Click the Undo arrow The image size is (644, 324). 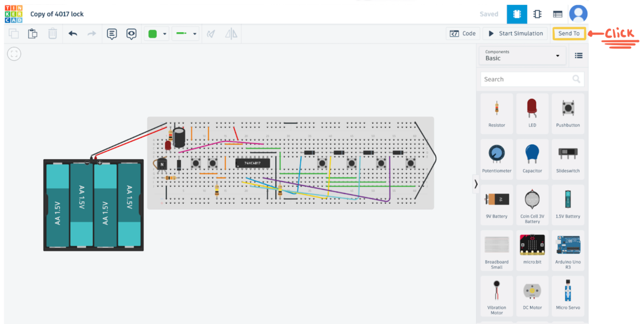pos(73,34)
